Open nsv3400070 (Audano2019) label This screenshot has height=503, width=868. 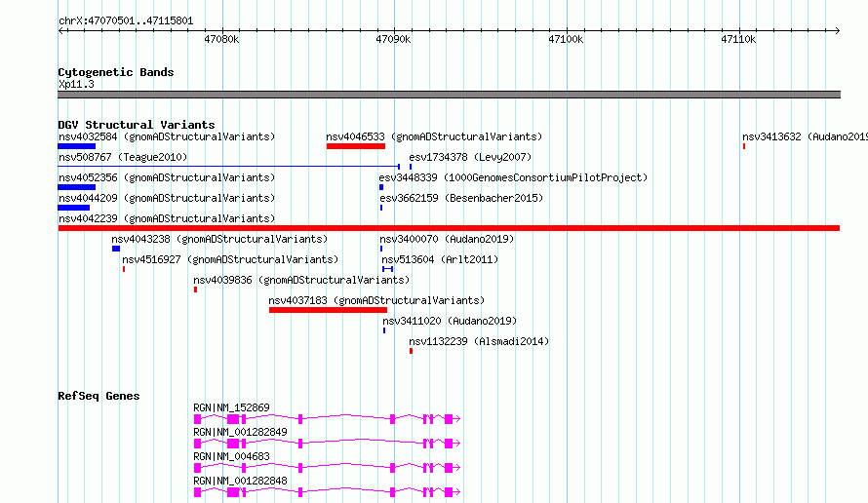click(447, 239)
